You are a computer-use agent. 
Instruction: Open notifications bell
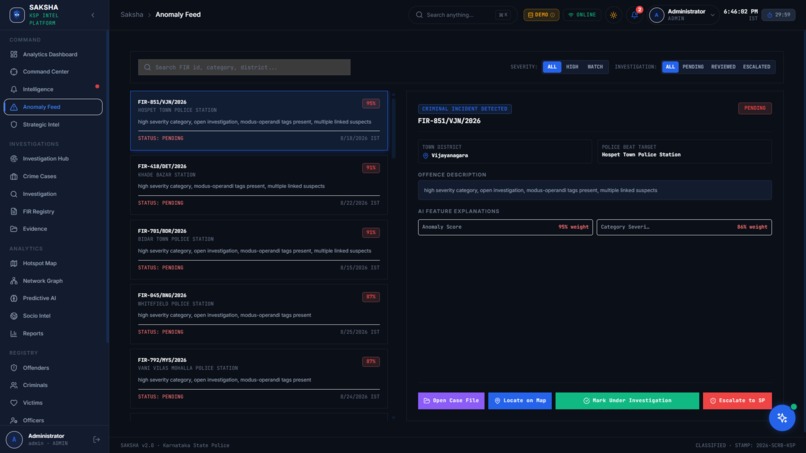point(635,15)
